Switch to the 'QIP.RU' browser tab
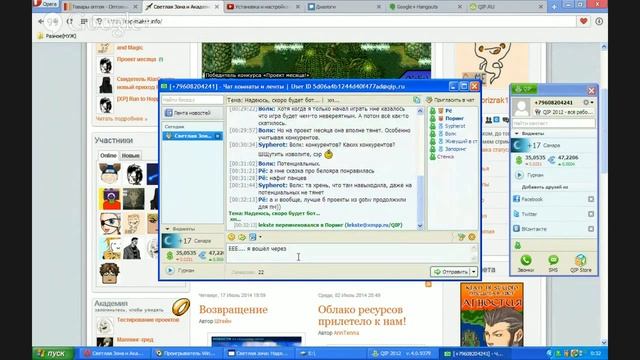 (506, 7)
